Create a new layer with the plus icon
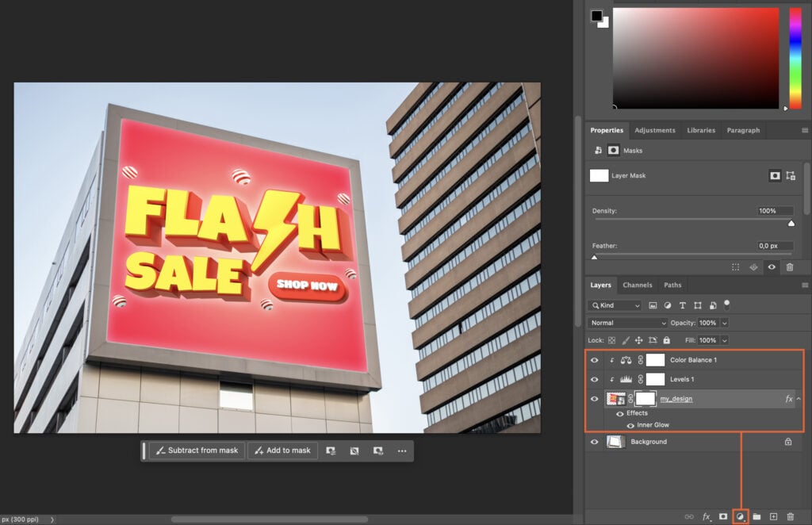This screenshot has width=812, height=525. [774, 515]
